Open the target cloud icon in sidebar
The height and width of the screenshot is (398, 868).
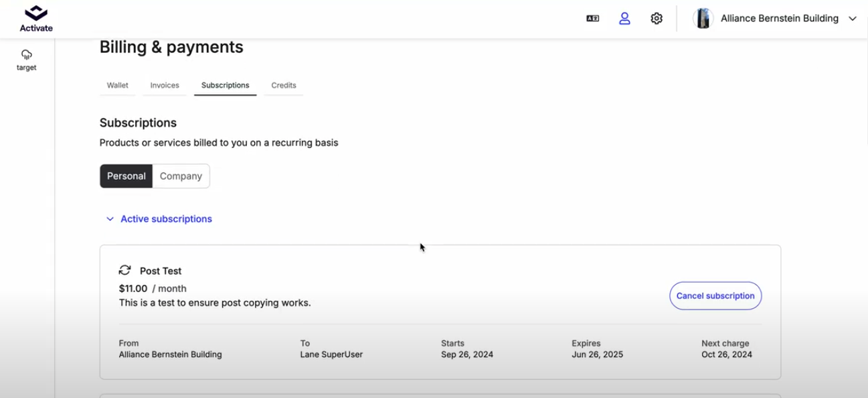coord(27,54)
